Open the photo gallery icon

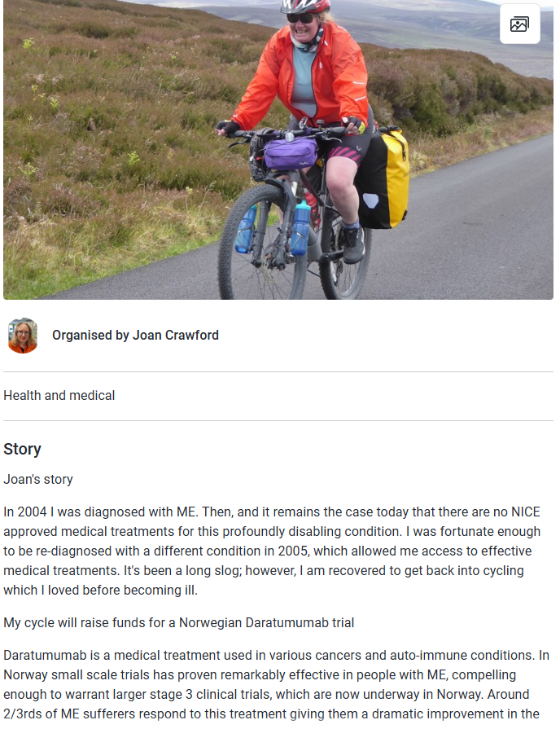(519, 24)
